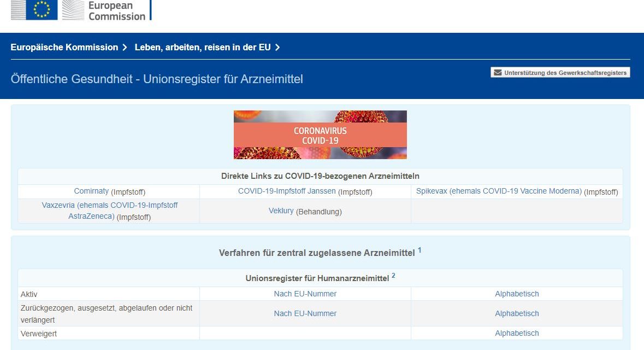Click the Zurückgezogen, ausgesetzt, abgelaufen row label
The width and height of the screenshot is (644, 350).
click(107, 314)
